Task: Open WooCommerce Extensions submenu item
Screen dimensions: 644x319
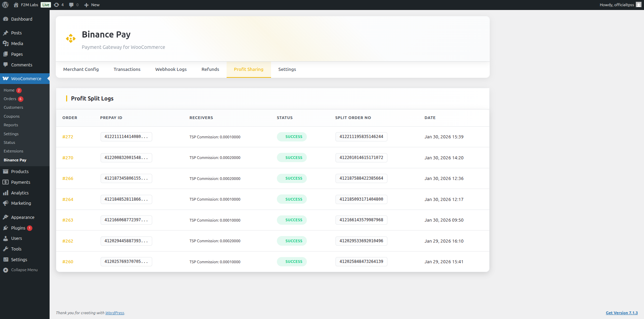Action: (x=13, y=151)
